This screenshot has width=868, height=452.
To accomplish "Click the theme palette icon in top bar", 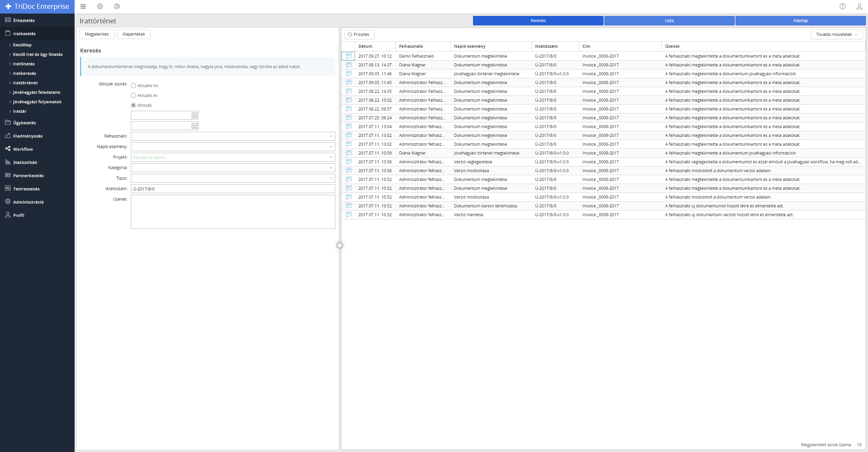I will tap(117, 6).
